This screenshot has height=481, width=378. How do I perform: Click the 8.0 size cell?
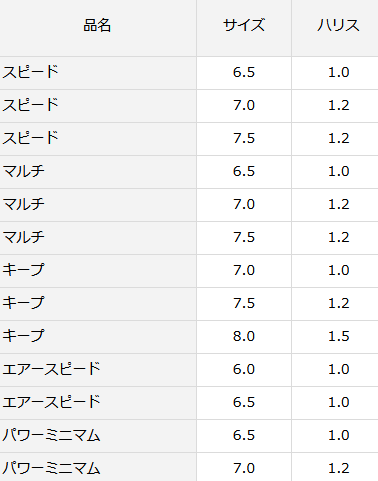(244, 337)
